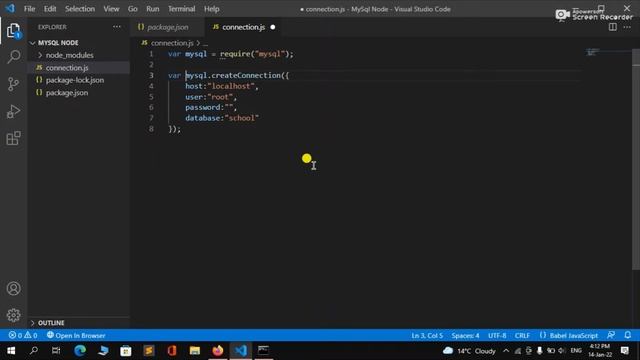Open notifications bell in status bar
Screen dimensions: 640x360
coord(628,335)
